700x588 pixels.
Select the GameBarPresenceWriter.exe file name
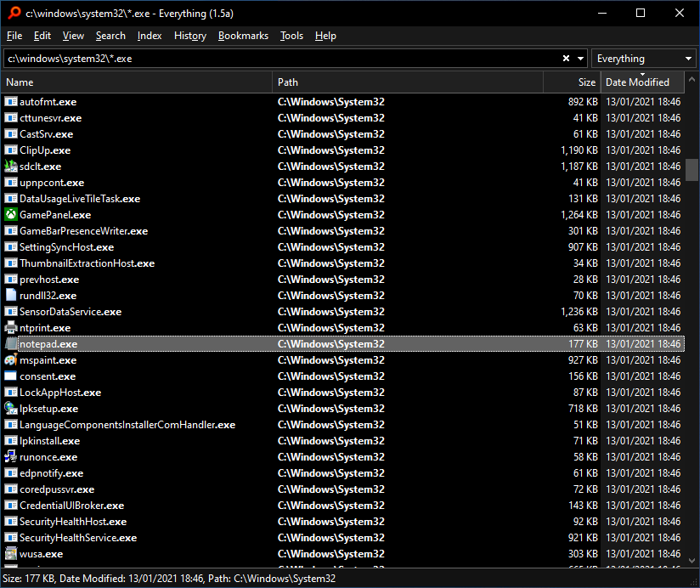point(83,231)
